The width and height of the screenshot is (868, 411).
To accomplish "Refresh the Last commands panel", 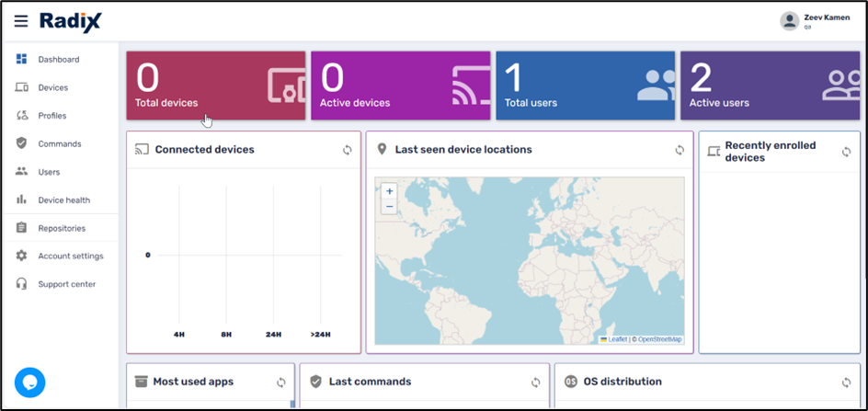I will 535,382.
